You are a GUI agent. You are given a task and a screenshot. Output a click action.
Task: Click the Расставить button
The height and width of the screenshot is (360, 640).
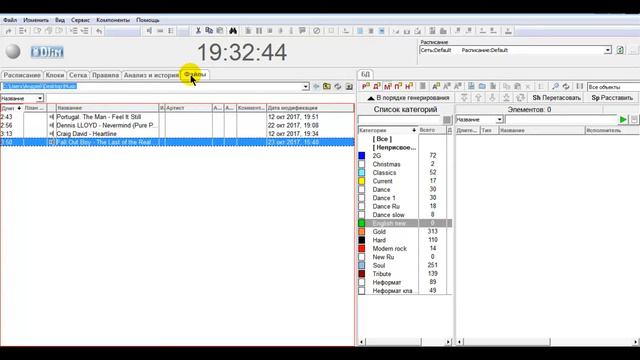tap(612, 98)
